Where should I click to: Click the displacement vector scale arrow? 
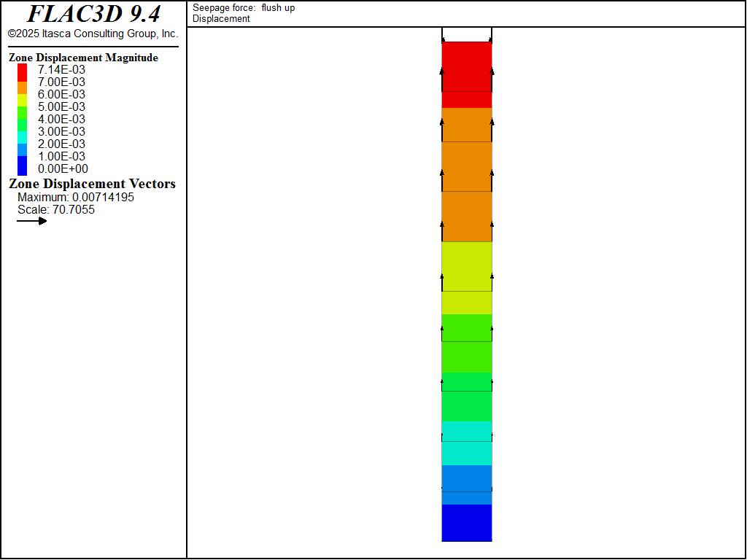pyautogui.click(x=32, y=221)
